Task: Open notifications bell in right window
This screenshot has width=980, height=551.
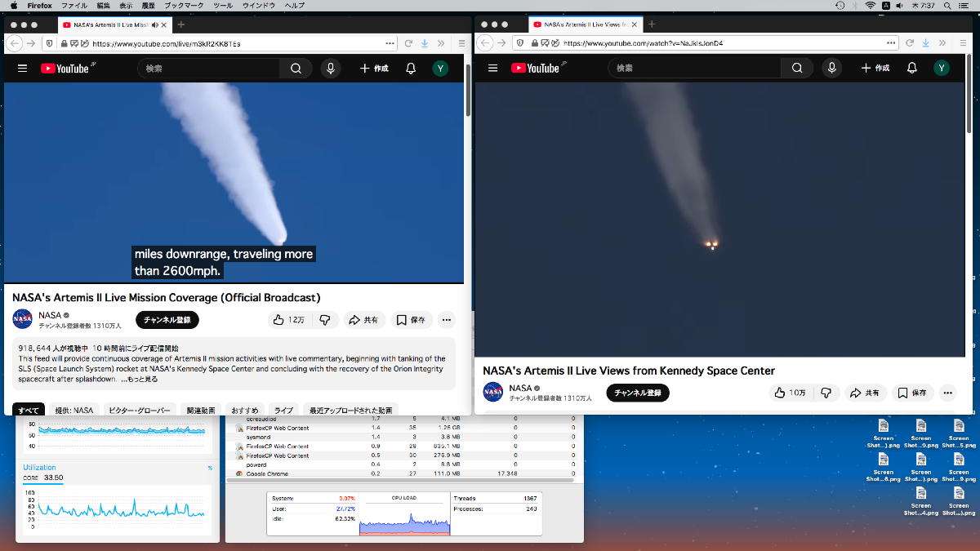Action: click(912, 69)
